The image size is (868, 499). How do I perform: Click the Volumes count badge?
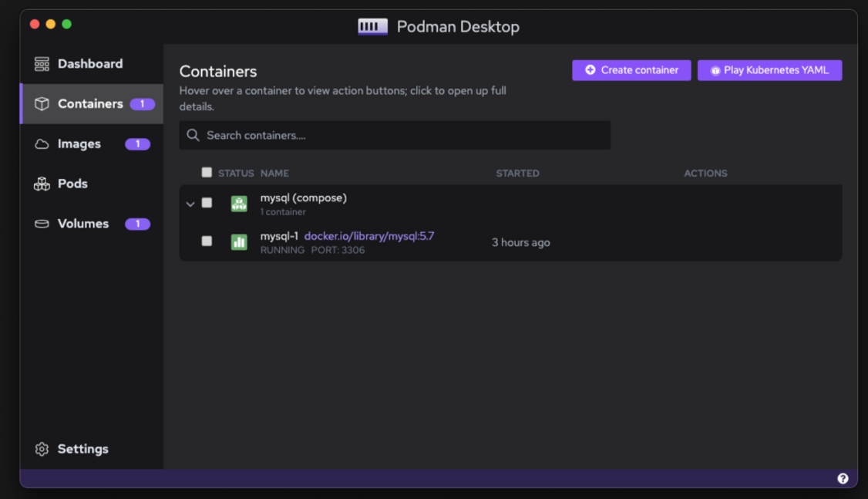pos(137,224)
